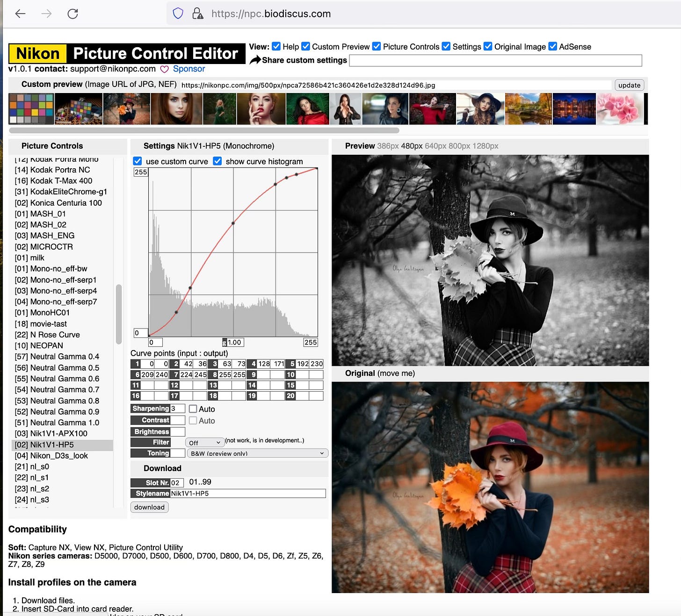The image size is (681, 616).
Task: Click the shield tracking protection icon
Action: (178, 14)
